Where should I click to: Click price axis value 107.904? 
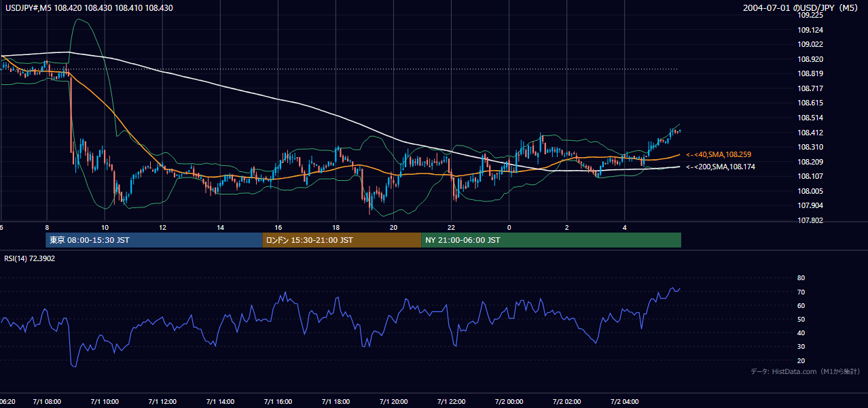coord(810,205)
